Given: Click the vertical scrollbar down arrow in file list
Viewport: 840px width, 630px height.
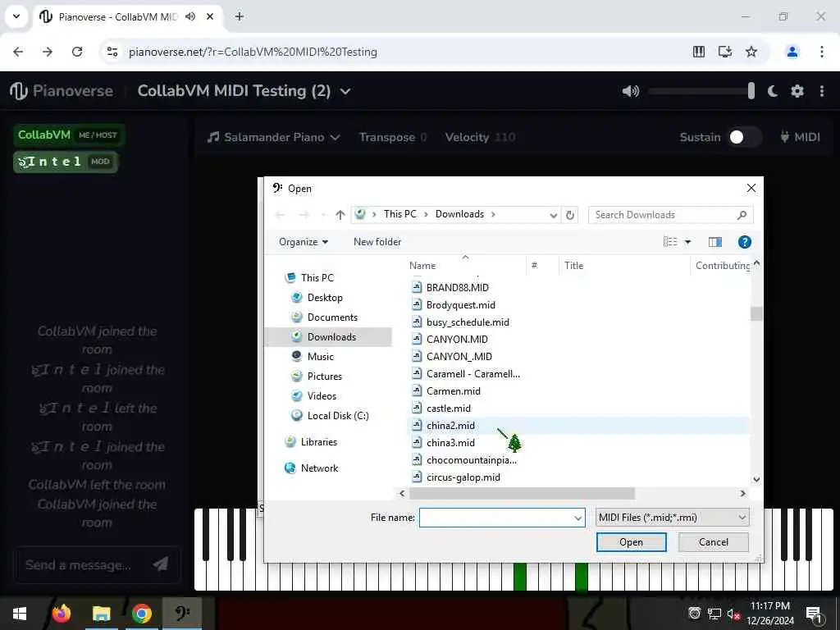Looking at the screenshot, I should click(756, 479).
